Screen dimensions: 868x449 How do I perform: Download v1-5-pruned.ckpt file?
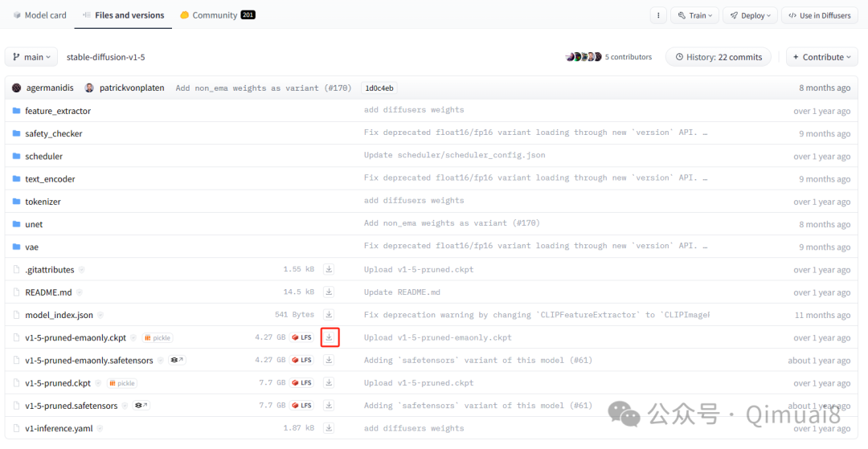click(329, 382)
